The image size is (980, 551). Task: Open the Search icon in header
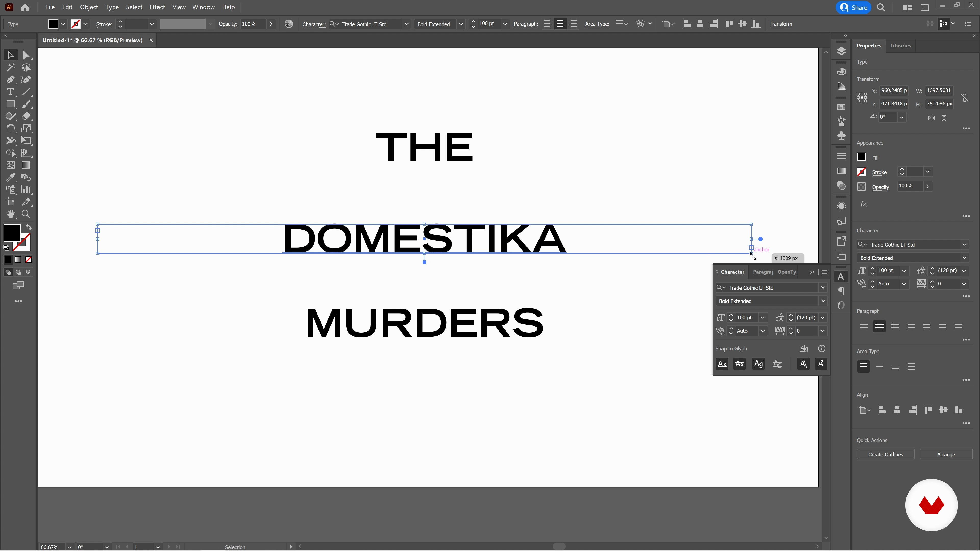[881, 7]
